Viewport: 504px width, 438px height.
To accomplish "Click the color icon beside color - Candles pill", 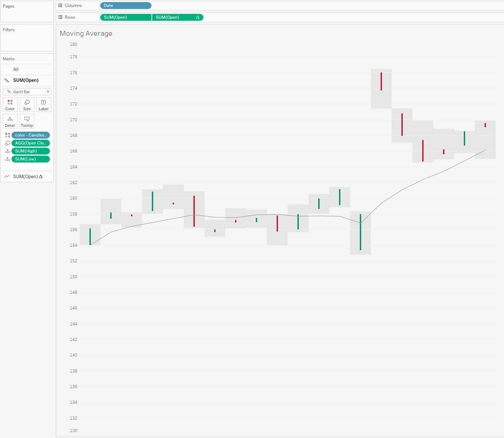I will (8, 135).
